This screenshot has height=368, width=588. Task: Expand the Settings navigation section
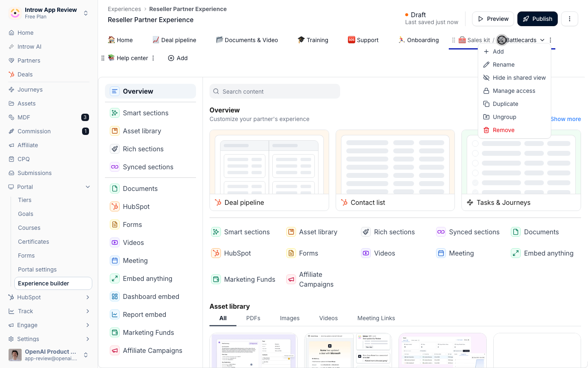coord(88,339)
